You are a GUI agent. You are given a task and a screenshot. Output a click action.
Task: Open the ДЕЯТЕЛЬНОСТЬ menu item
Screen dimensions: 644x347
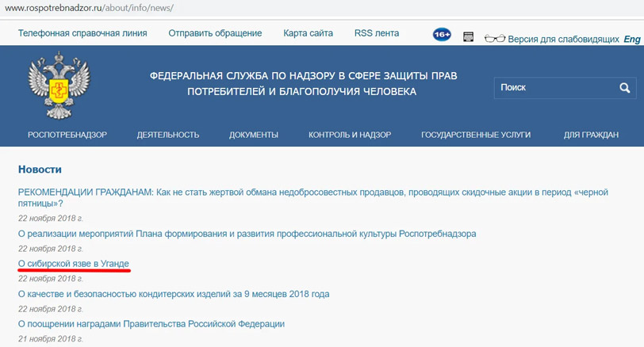coord(168,135)
